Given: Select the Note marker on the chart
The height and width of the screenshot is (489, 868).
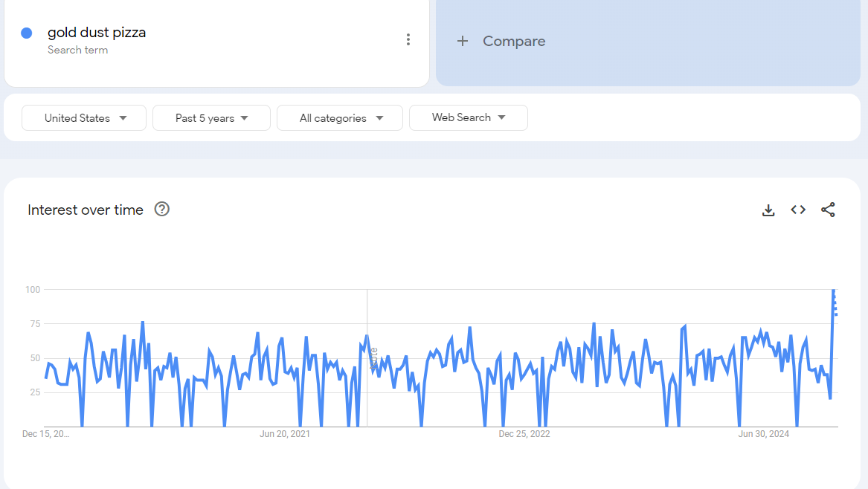Looking at the screenshot, I should [373, 358].
